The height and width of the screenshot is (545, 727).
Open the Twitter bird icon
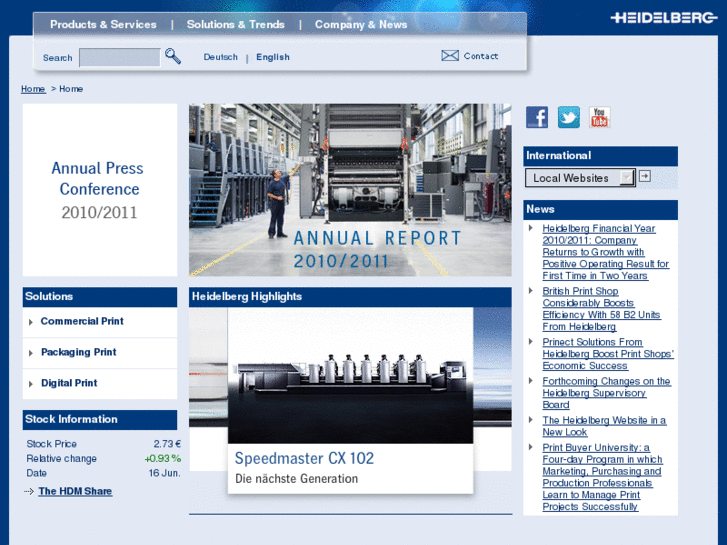(568, 117)
